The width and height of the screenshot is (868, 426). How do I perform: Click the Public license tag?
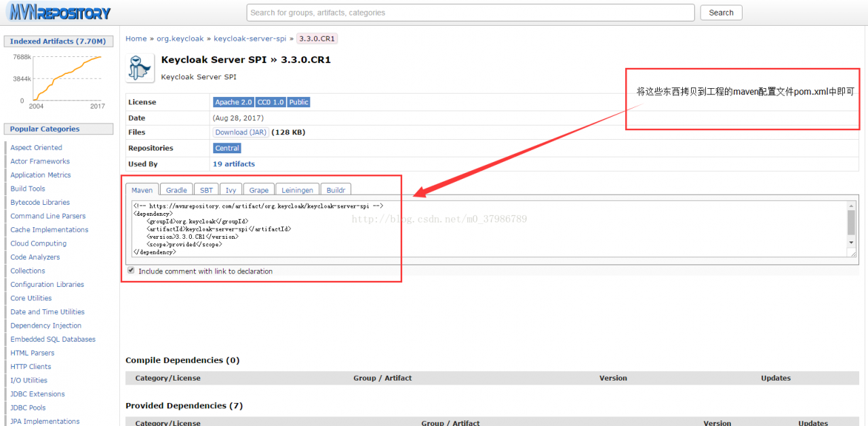click(298, 102)
